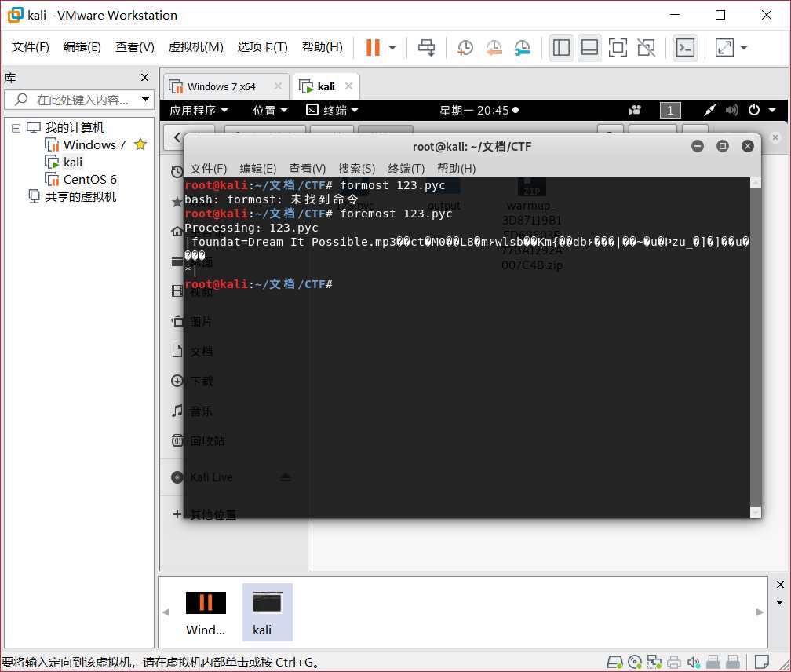Collapse the 我的计算机 tree node
Image resolution: width=791 pixels, height=672 pixels.
(16, 128)
